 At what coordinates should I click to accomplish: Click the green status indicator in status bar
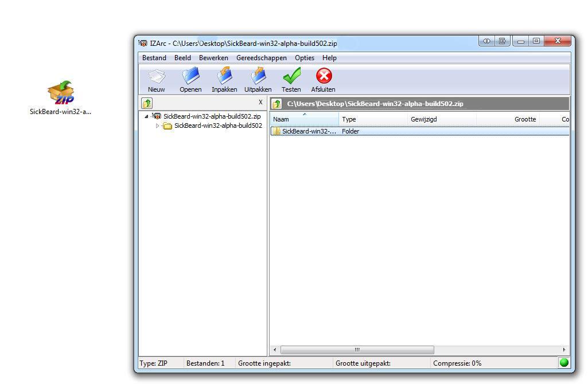point(564,363)
